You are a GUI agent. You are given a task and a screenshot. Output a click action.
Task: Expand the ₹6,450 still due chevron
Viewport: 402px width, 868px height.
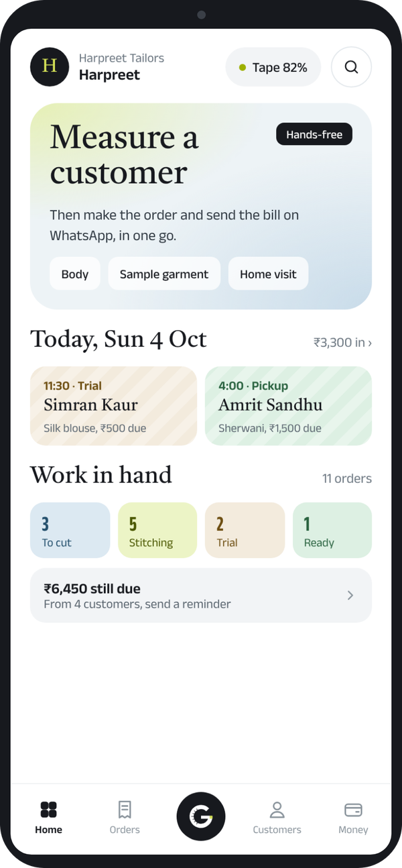tap(350, 595)
